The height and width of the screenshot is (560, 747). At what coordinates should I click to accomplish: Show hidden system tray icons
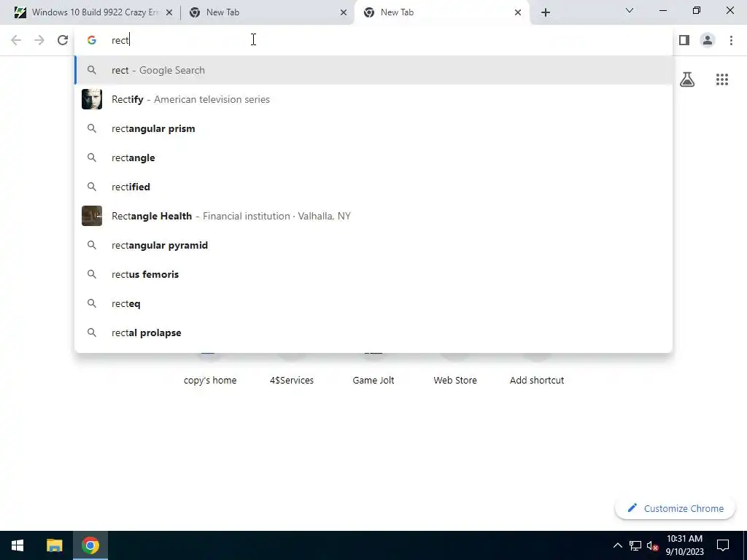coord(617,545)
